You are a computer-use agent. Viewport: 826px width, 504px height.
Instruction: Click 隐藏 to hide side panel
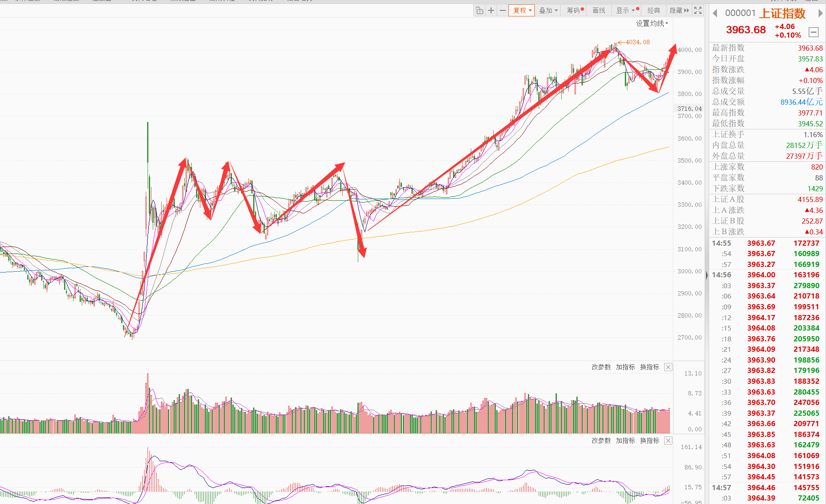click(679, 11)
